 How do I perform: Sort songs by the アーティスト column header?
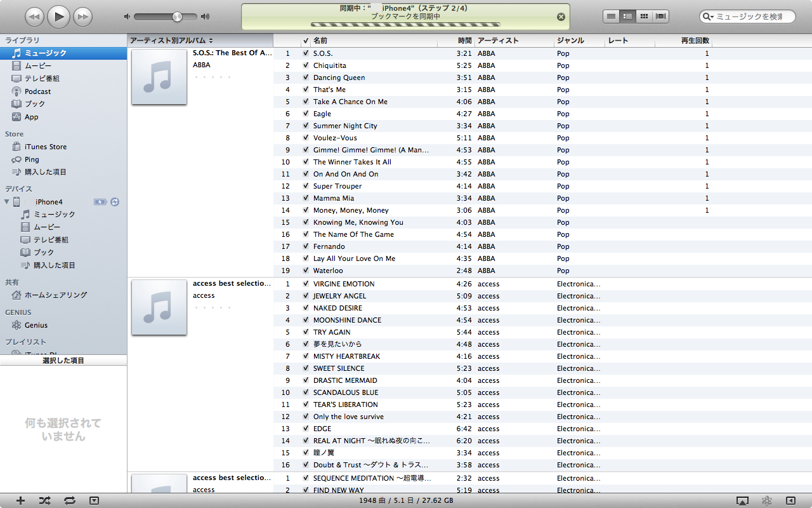(x=514, y=41)
